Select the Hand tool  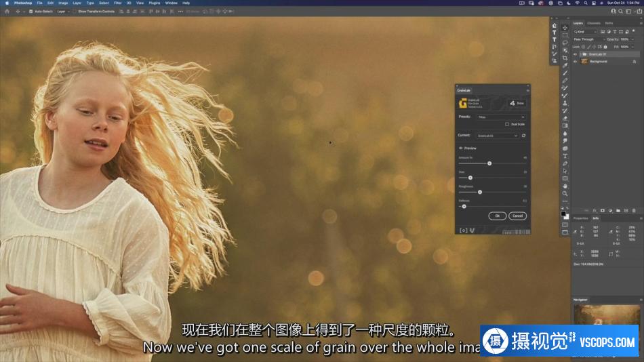pos(565,186)
